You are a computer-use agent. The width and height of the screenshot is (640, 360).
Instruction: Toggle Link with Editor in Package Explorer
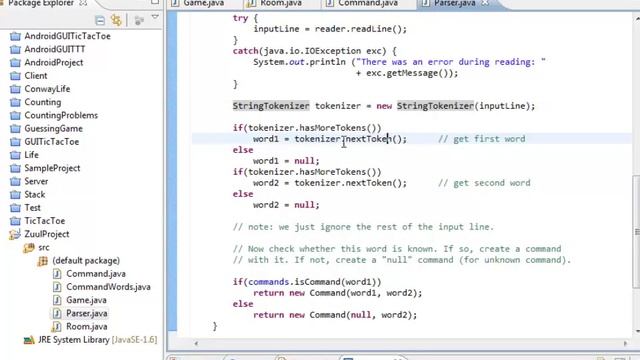(x=116, y=20)
